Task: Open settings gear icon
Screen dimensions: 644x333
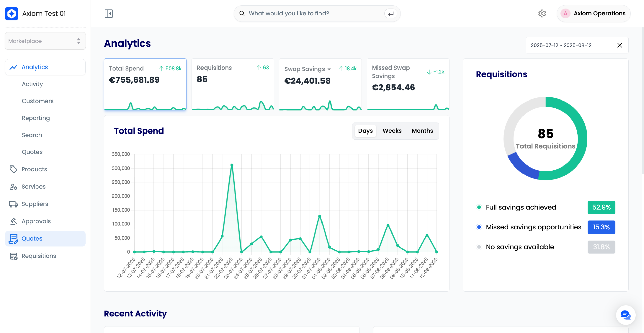Action: [x=542, y=13]
